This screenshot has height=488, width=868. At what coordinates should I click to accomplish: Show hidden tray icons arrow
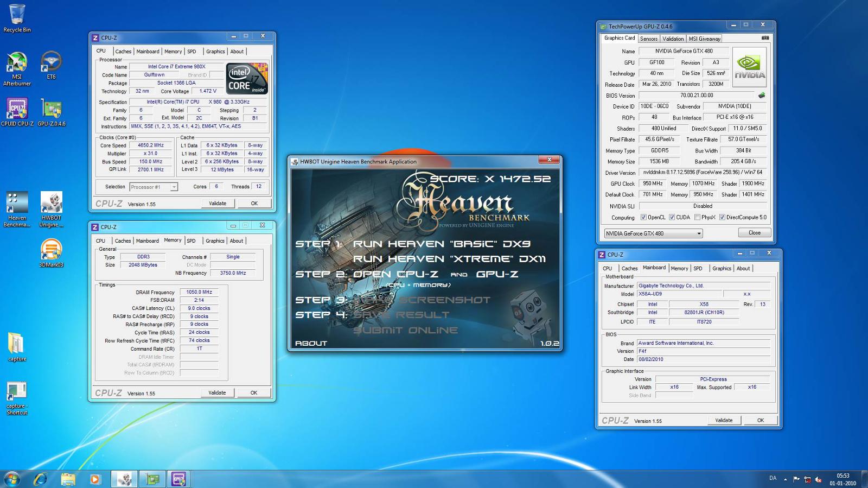coord(785,479)
